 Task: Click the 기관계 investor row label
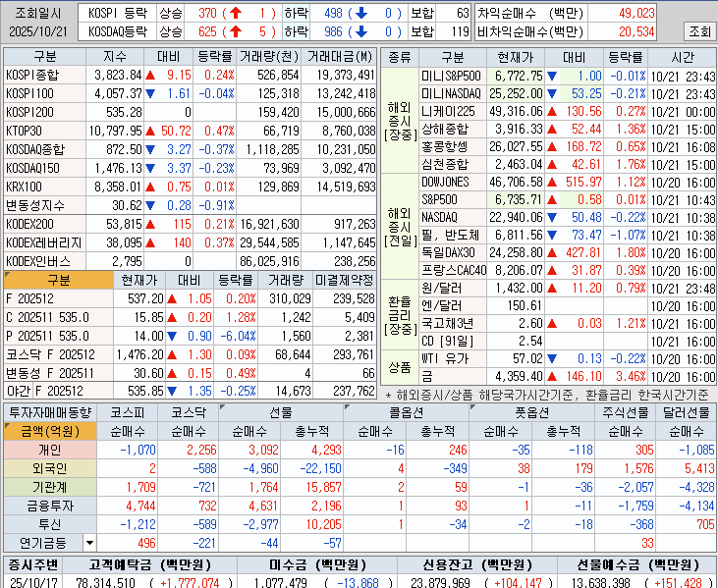[x=50, y=487]
